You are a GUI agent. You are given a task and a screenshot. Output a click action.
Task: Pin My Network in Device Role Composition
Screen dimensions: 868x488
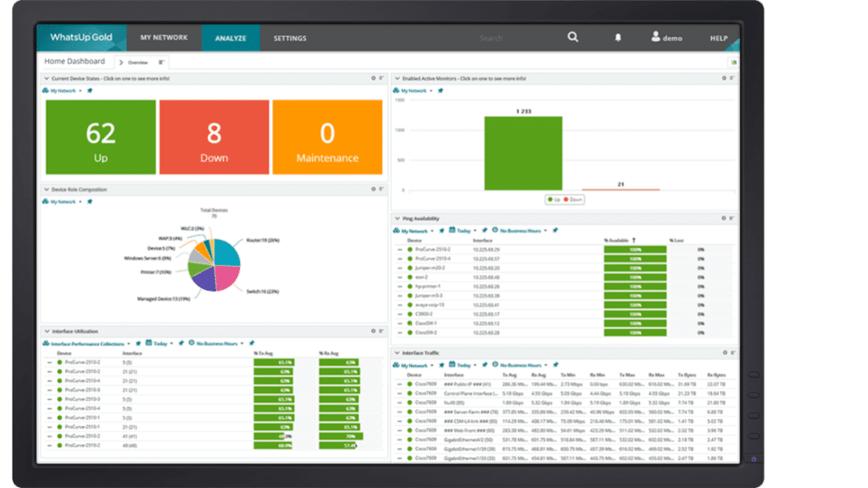pyautogui.click(x=90, y=202)
